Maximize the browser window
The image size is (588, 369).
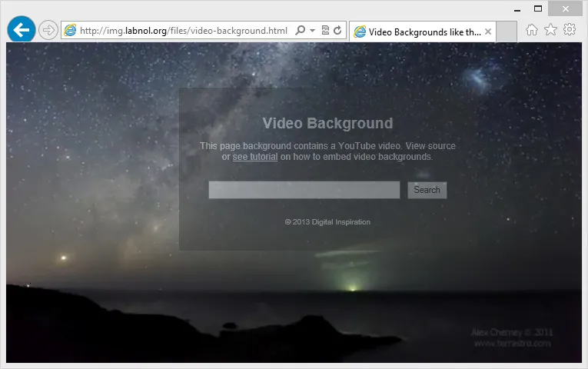538,8
